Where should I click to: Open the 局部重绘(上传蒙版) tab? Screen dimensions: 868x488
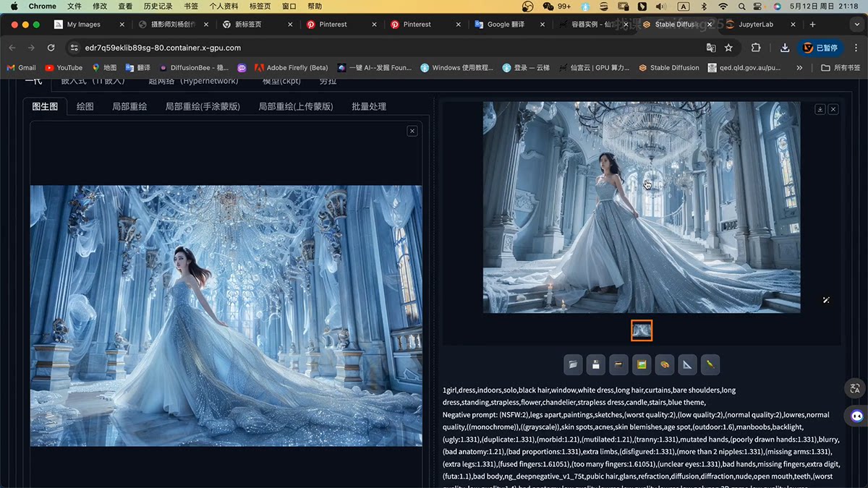click(x=296, y=106)
